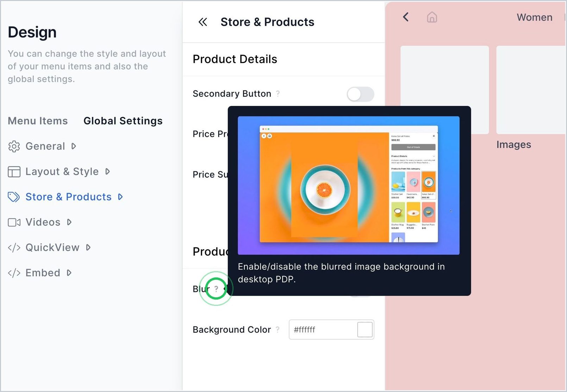
Task: Expand the Embed section arrow
Action: coord(69,273)
